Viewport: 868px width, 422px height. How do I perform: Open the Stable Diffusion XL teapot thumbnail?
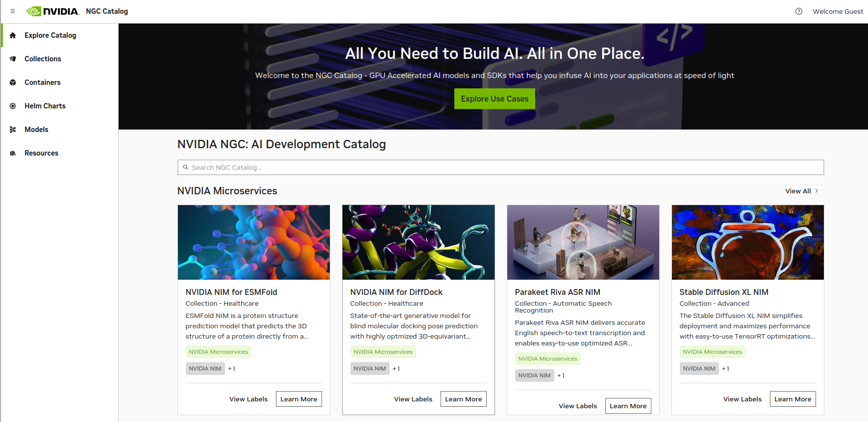click(747, 242)
